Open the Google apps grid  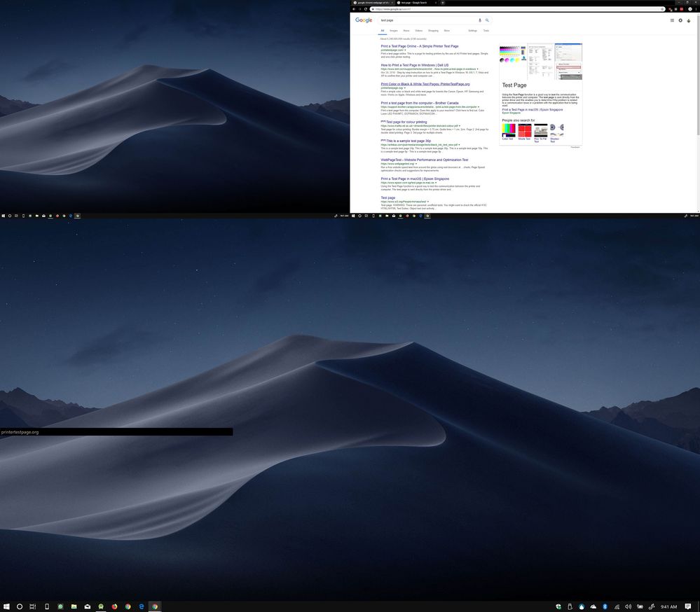(672, 20)
